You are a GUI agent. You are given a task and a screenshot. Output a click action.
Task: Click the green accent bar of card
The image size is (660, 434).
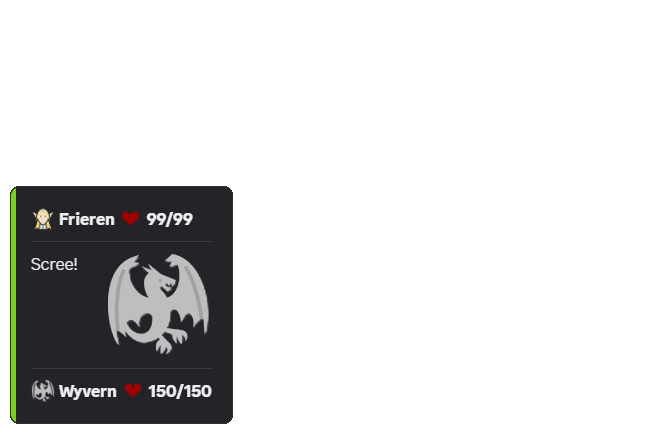(13, 305)
